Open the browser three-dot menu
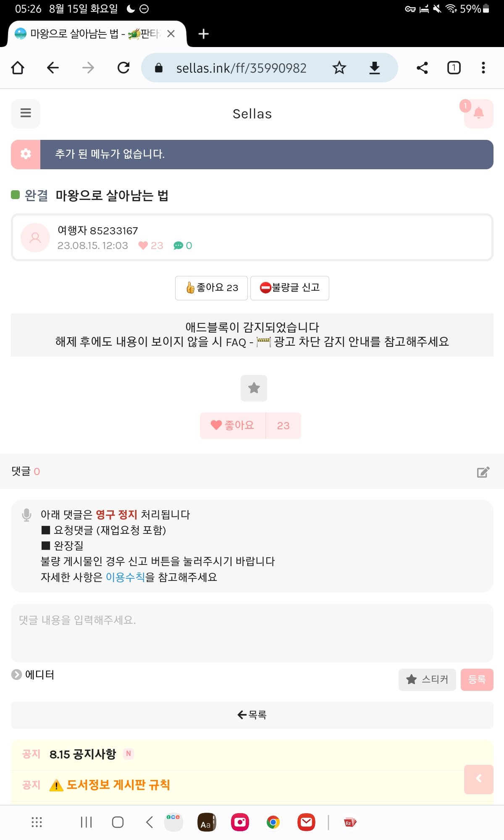The image size is (504, 840). (483, 68)
